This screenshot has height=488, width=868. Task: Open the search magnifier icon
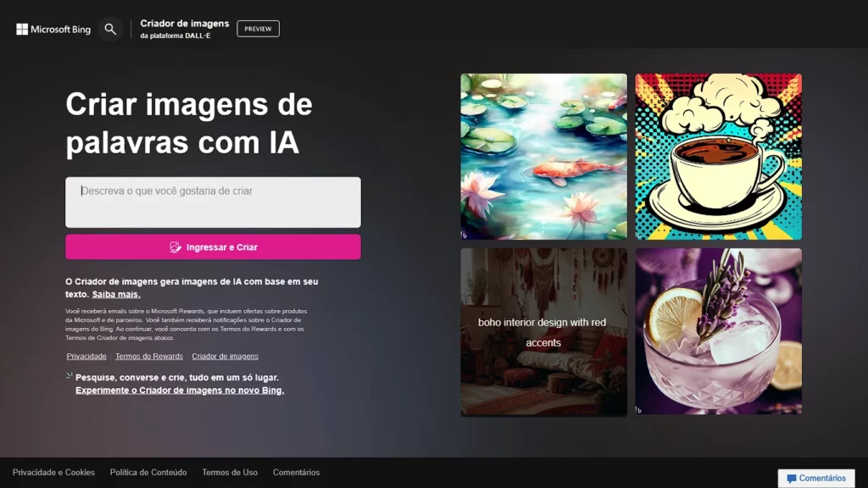110,29
